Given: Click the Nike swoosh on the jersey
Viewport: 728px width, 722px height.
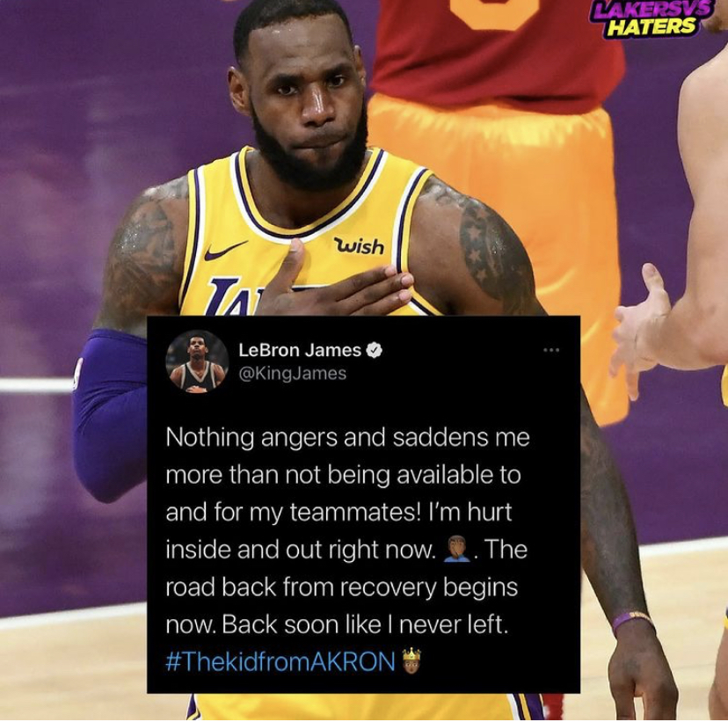Looking at the screenshot, I should point(226,251).
